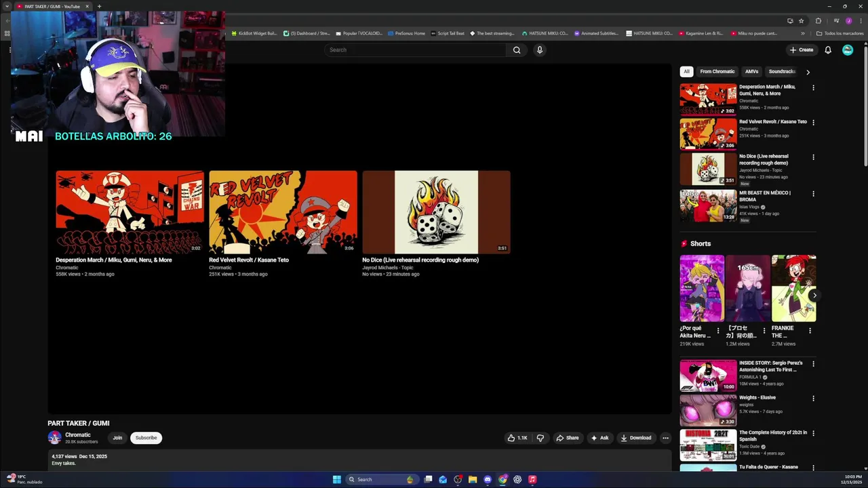Viewport: 868px width, 488px height.
Task: Play Desperation March endscreen thumbnail
Action: [x=130, y=212]
